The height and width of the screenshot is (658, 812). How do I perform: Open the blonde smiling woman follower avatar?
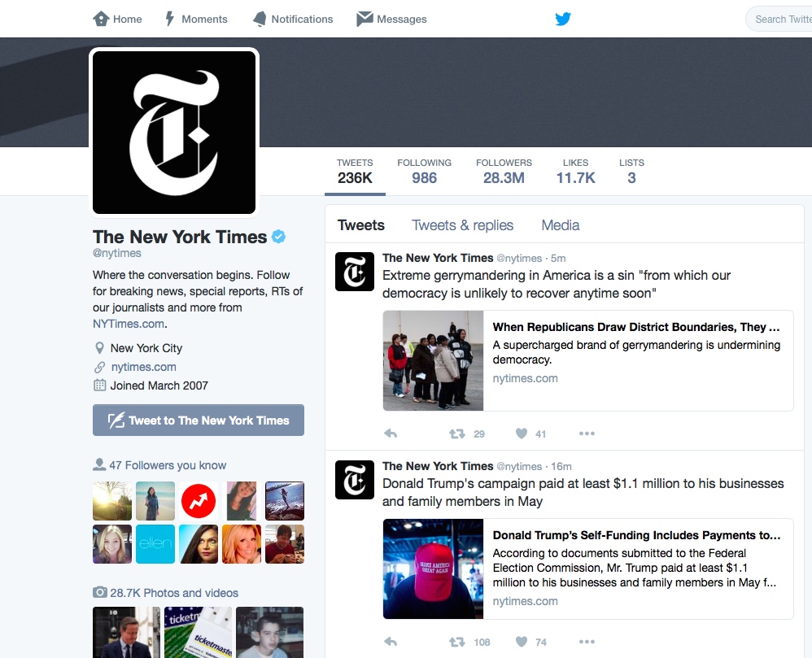112,544
